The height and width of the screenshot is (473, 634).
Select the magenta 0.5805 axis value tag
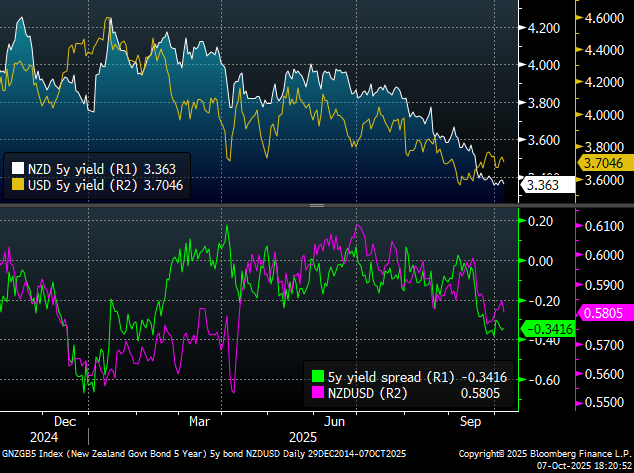(x=604, y=312)
